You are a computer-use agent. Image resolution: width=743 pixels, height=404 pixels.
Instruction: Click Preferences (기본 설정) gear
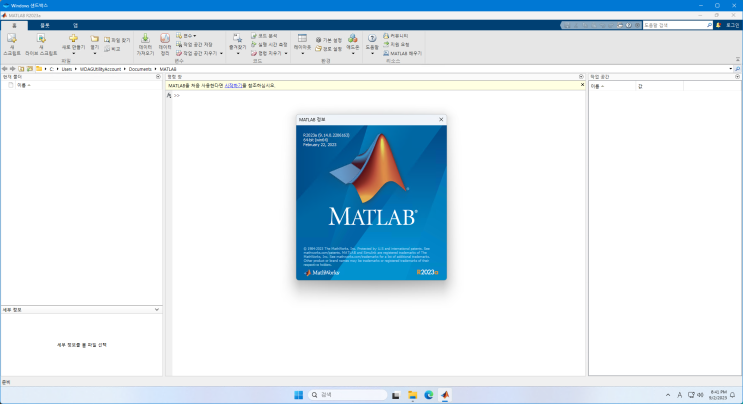pyautogui.click(x=328, y=40)
